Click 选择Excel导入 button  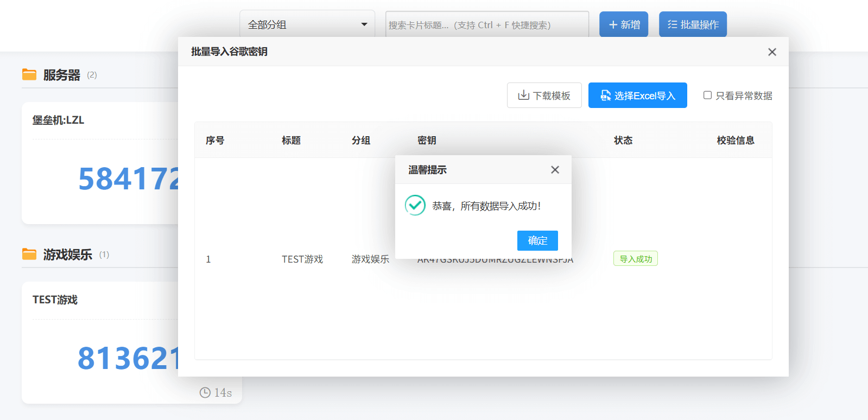tap(638, 96)
